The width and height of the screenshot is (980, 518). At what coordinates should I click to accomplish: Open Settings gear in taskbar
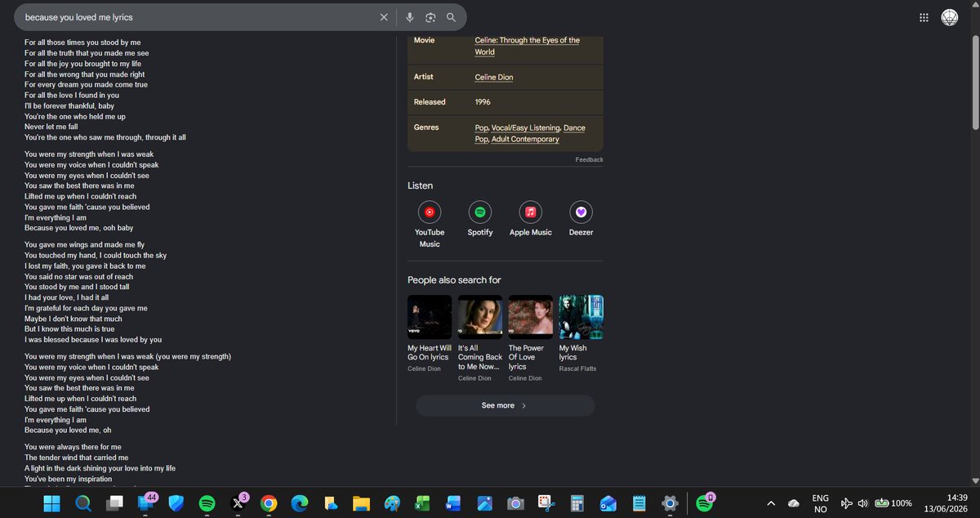670,503
